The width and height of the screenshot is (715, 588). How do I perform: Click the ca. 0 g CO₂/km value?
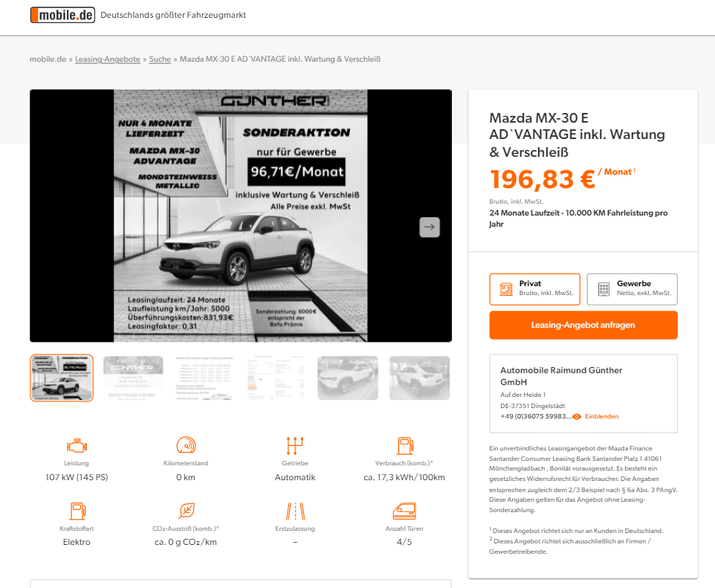186,542
